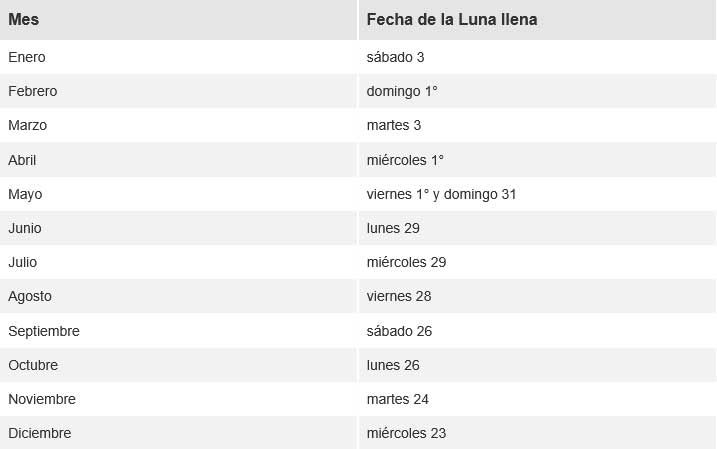Click the 'miércoles 23' date for Diciembre

pyautogui.click(x=406, y=433)
